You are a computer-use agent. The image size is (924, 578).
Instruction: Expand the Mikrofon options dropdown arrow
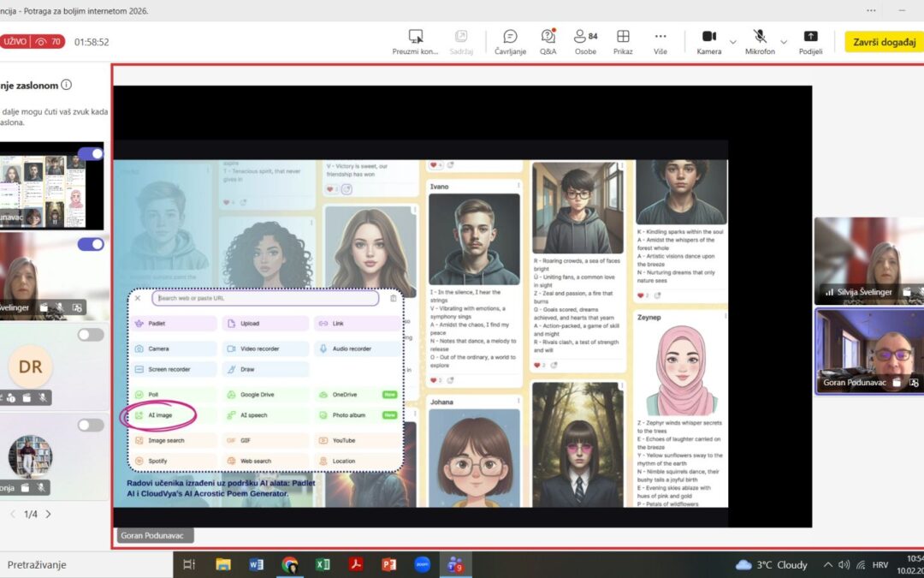784,41
